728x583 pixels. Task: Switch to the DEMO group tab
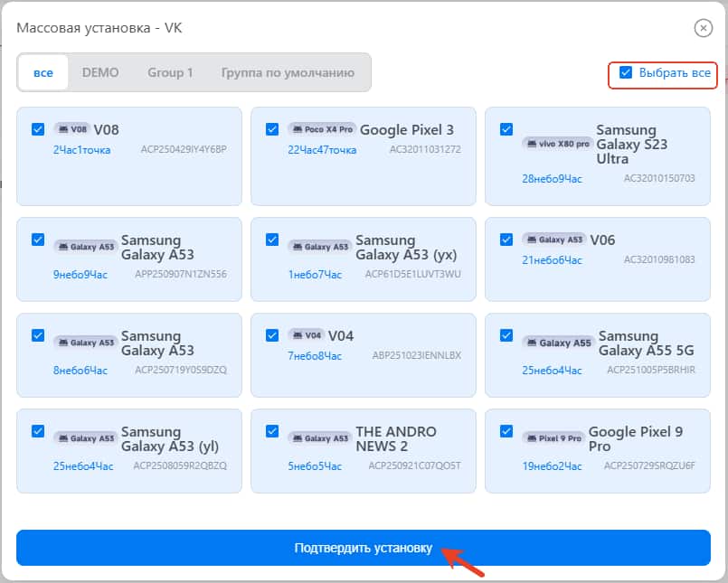coord(100,72)
